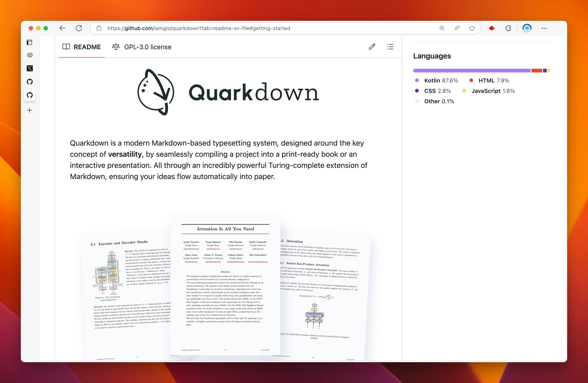The width and height of the screenshot is (588, 383).
Task: Toggle the vertical tabs sidebar pane
Action: pos(29,43)
